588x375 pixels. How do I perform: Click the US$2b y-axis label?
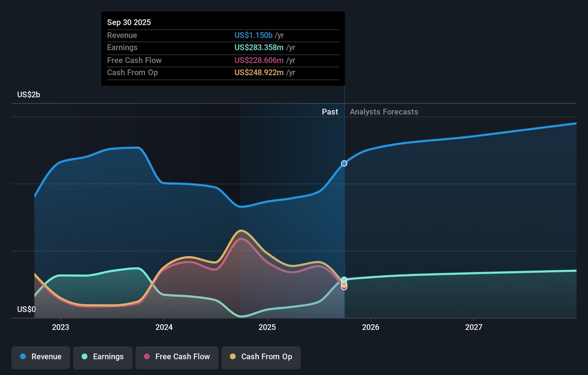coord(29,95)
